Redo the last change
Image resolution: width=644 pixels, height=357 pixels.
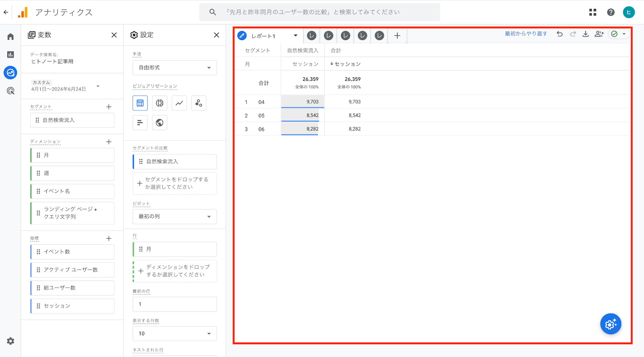[x=573, y=34]
